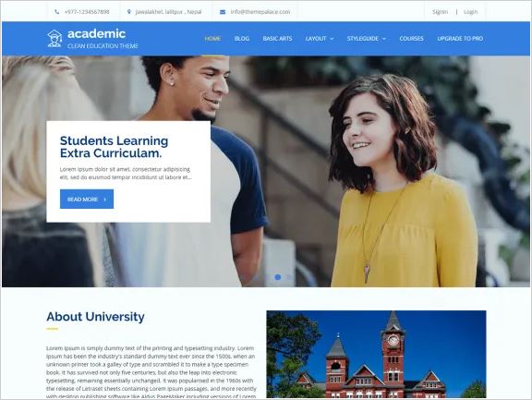Click the Signin link
Viewport: 532px width, 400px height.
(440, 12)
